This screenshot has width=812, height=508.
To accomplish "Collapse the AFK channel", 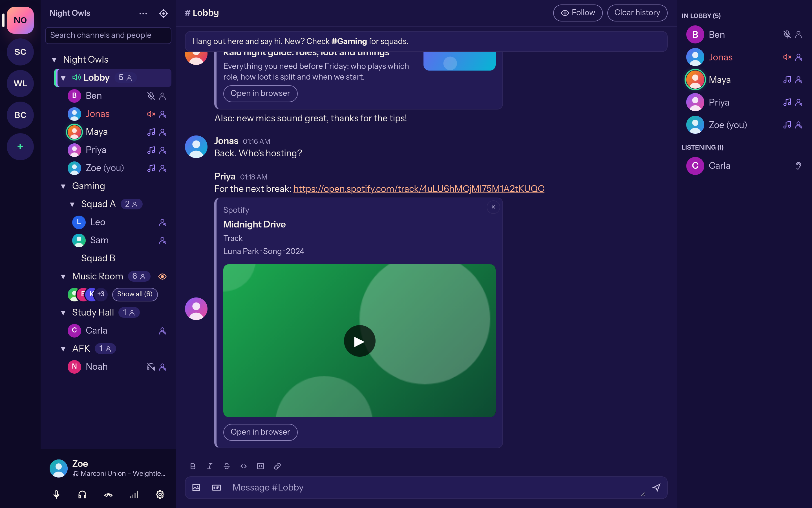I will 63,349.
